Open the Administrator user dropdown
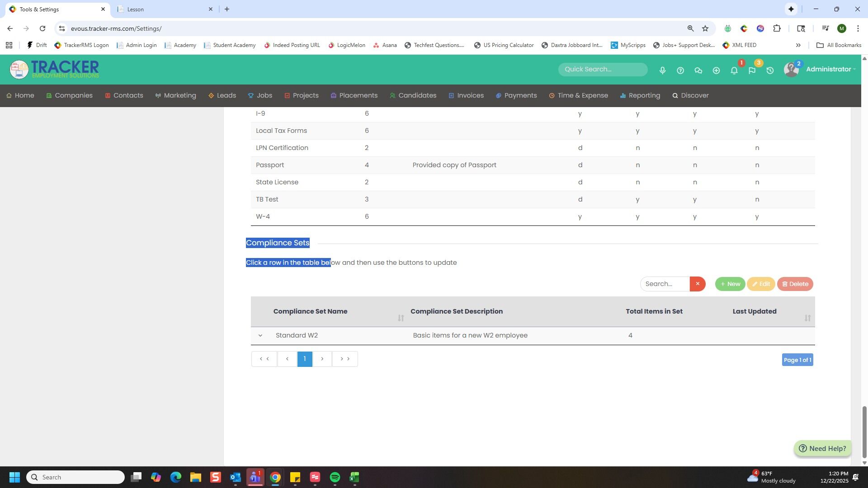This screenshot has height=488, width=868. pos(830,69)
